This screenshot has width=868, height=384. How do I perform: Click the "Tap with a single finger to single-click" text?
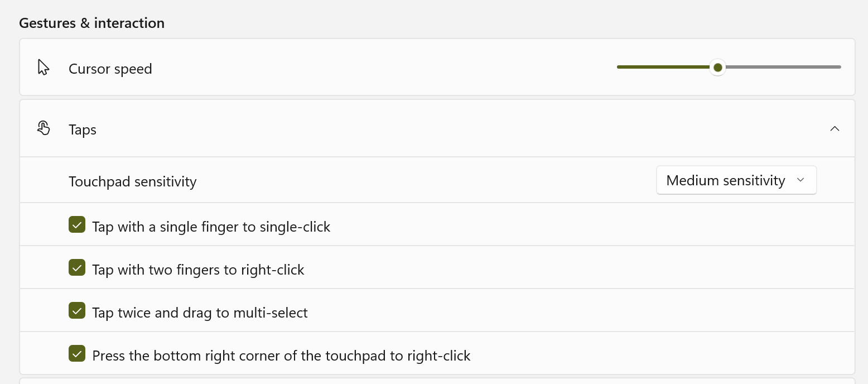pyautogui.click(x=211, y=227)
